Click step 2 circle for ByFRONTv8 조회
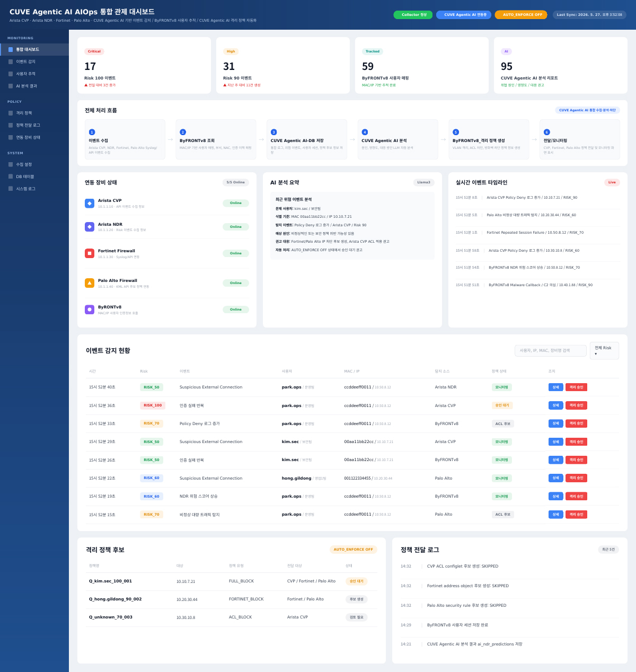This screenshot has width=636, height=672. pyautogui.click(x=183, y=132)
